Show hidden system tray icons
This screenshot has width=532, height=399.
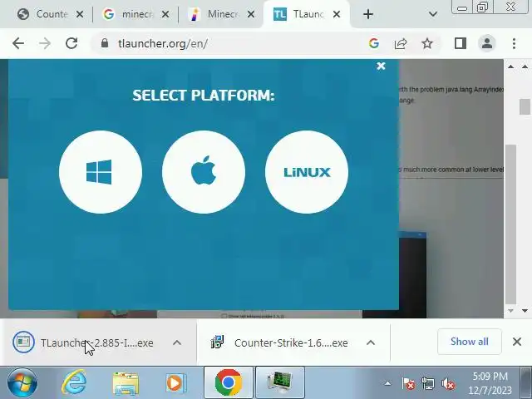click(x=387, y=384)
